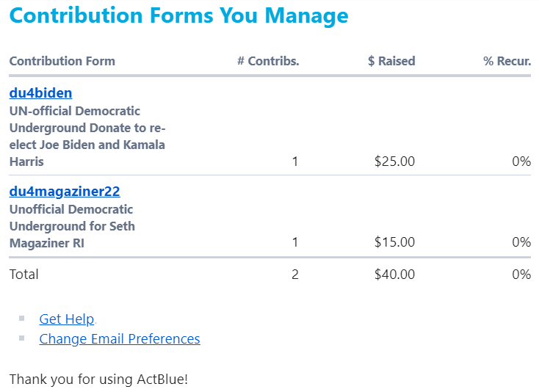Open the du4magaziner22 contribution form link

65,192
